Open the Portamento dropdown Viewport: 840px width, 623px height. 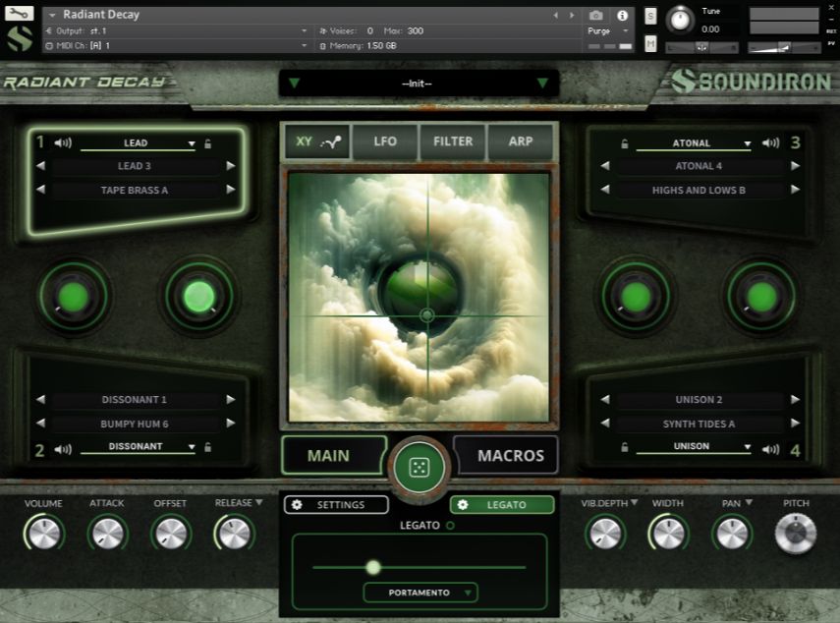tap(420, 593)
